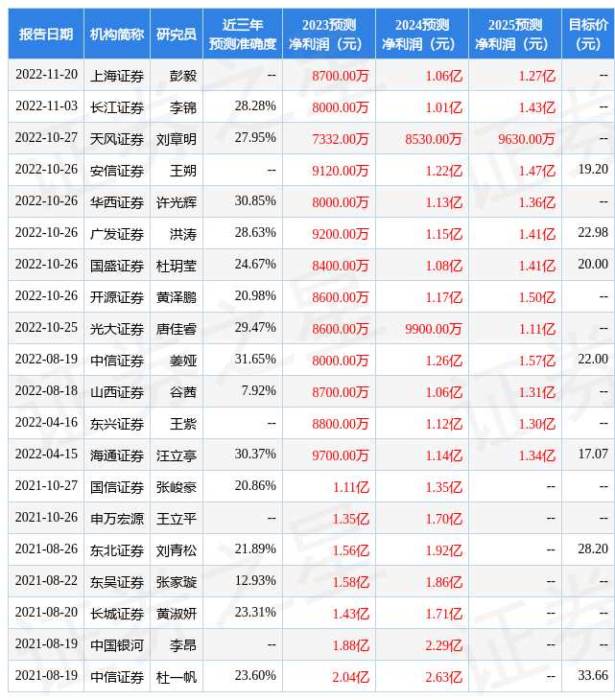615x700 pixels.
Task: Select the 33.66 target price cell
Action: point(593,676)
